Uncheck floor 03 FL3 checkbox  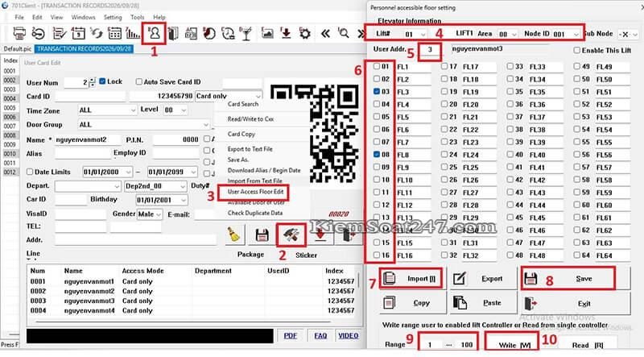(x=377, y=91)
